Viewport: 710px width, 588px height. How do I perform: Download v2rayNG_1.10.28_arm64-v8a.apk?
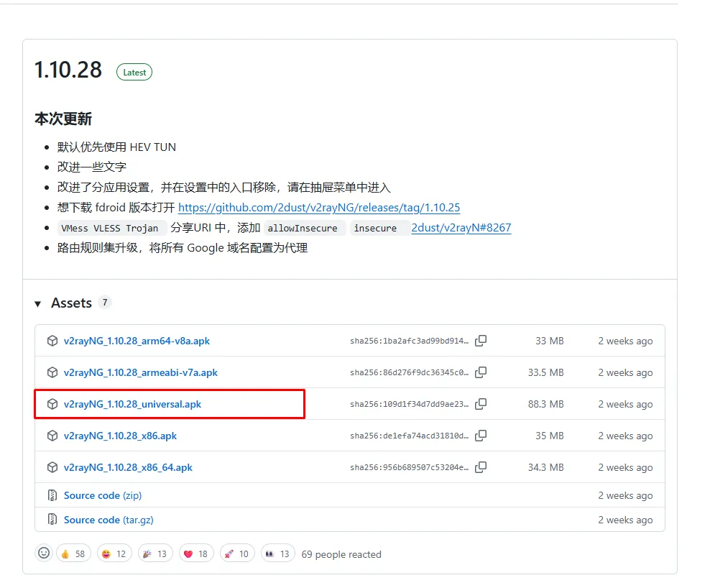pos(137,341)
